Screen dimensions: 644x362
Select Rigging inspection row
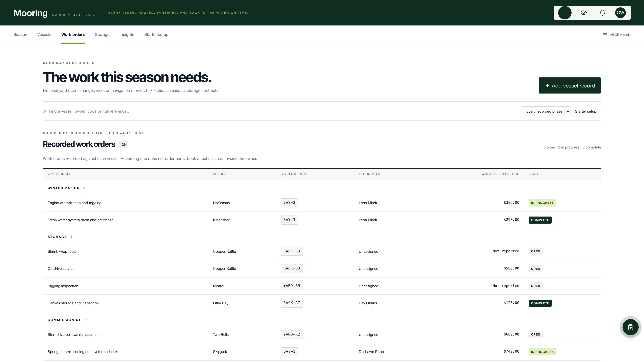click(322, 286)
